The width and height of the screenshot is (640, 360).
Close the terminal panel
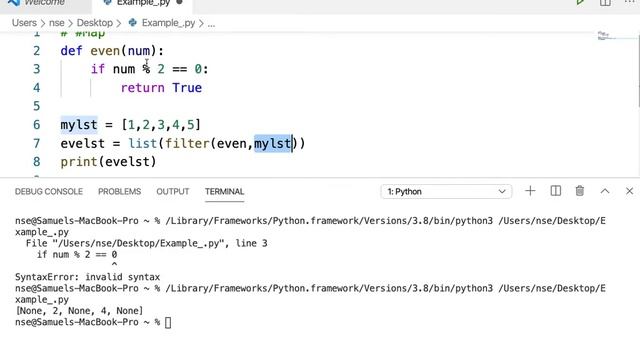click(629, 191)
